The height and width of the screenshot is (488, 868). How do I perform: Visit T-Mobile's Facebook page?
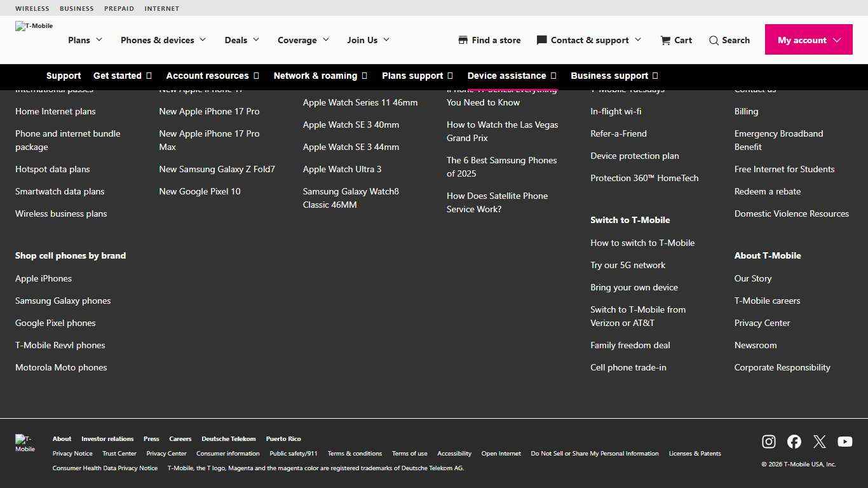[x=794, y=442]
